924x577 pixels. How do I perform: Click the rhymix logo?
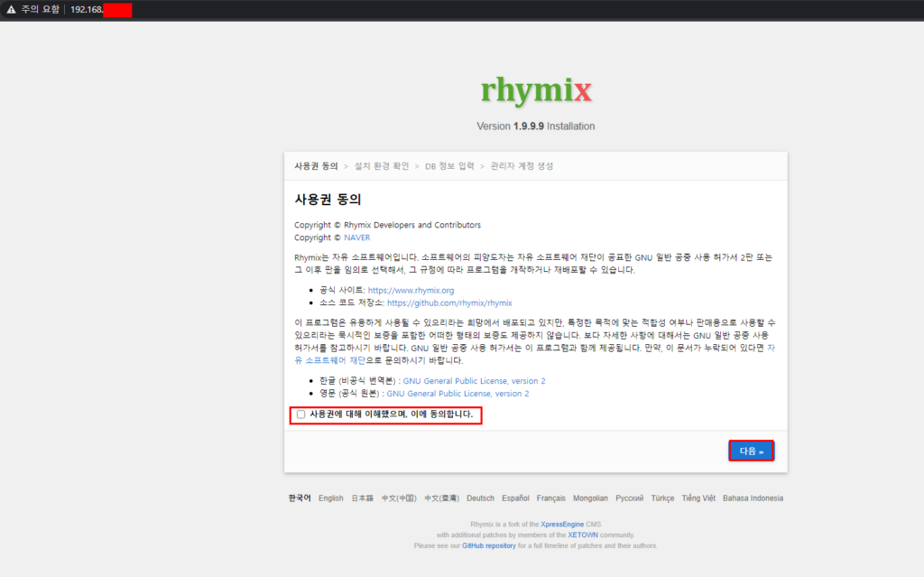[x=536, y=91]
